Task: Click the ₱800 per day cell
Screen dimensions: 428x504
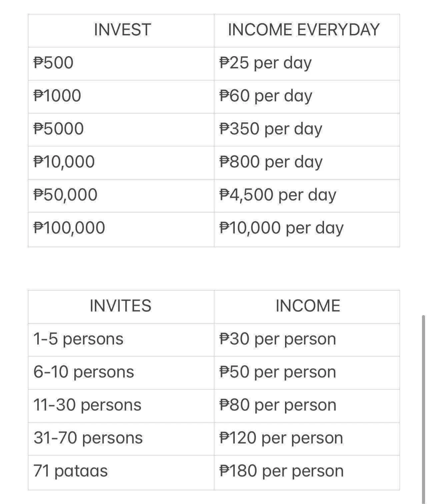Action: coord(307,162)
